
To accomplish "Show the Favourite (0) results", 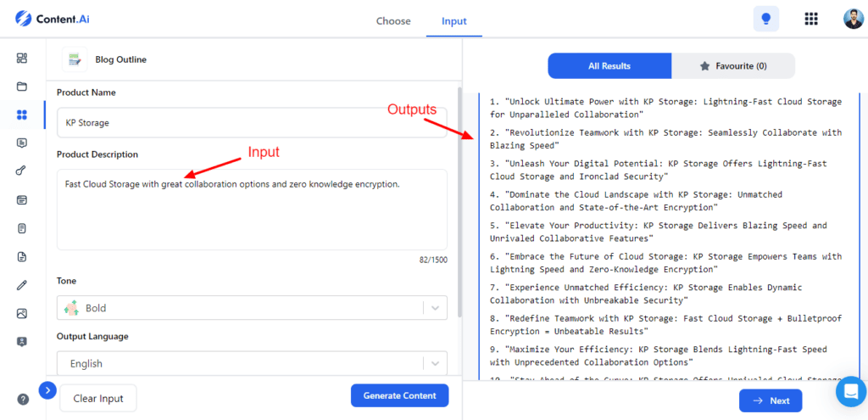I will (x=733, y=66).
